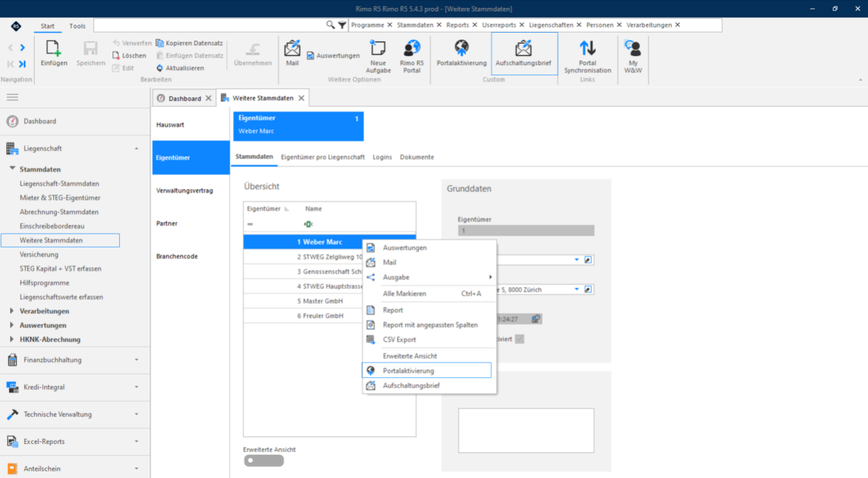
Task: Refresh data using the Aktualisieren icon
Action: (x=160, y=68)
